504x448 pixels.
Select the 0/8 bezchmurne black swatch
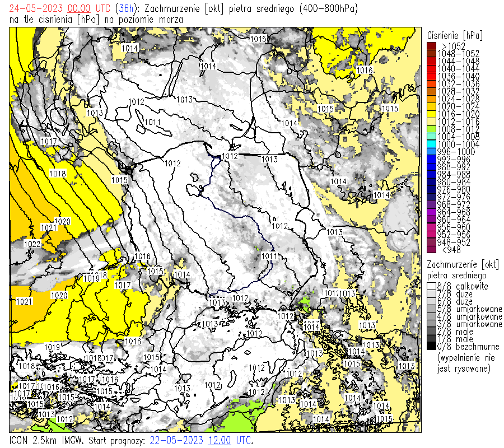431,347
